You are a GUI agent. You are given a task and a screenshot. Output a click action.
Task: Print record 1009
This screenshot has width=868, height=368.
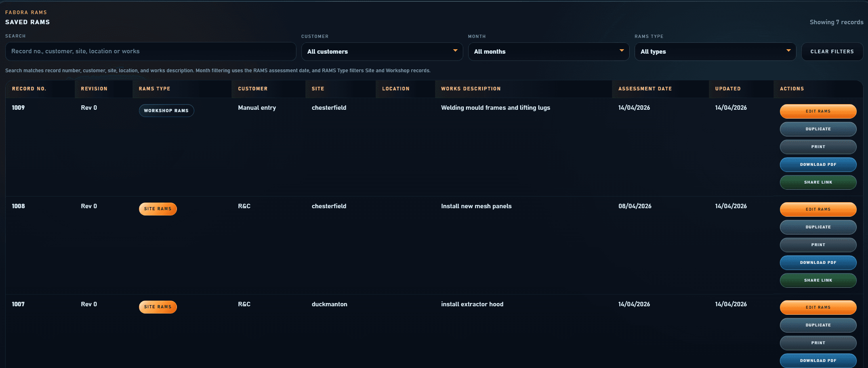[x=818, y=147]
